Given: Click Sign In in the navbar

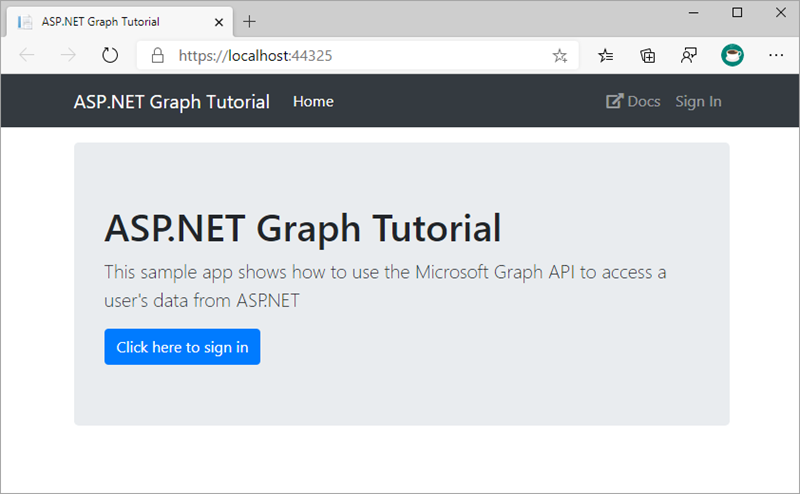Looking at the screenshot, I should click(x=698, y=102).
